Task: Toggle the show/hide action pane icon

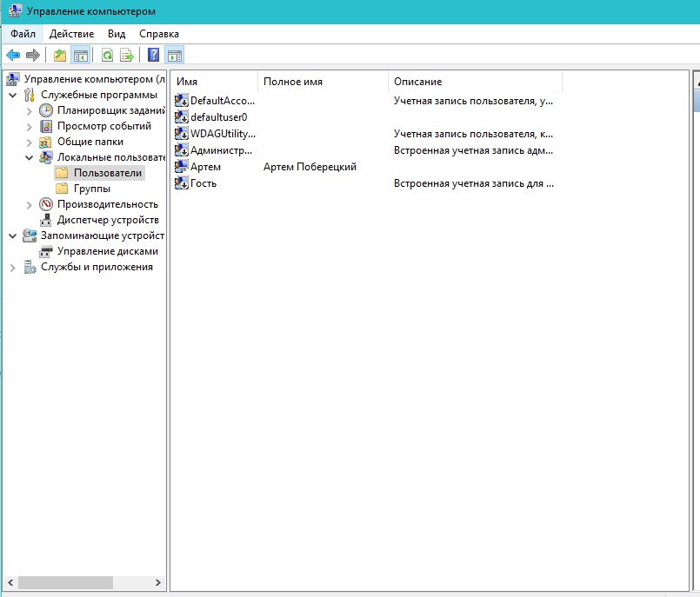Action: [x=174, y=56]
